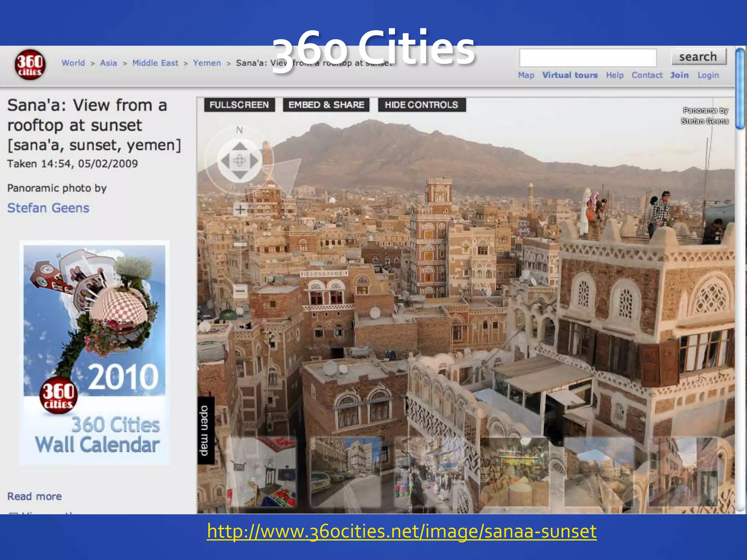747x560 pixels.
Task: Click the 360 Cities logo in the header
Action: [x=30, y=65]
